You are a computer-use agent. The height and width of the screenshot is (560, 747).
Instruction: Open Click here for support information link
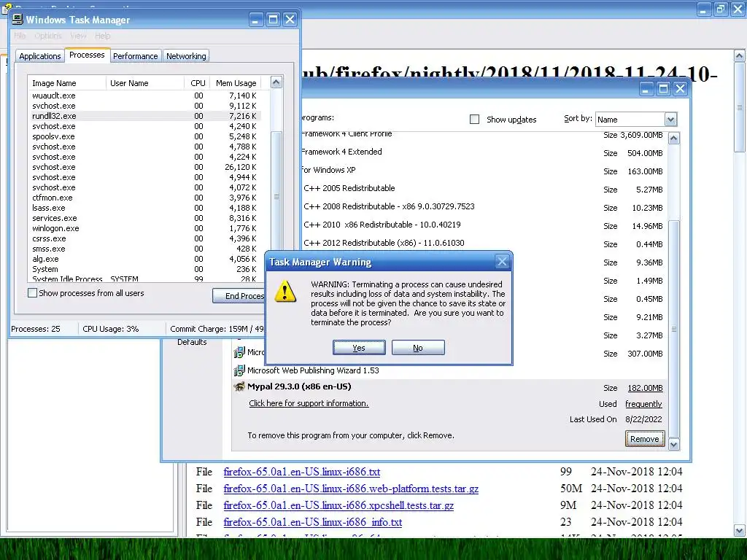click(309, 403)
